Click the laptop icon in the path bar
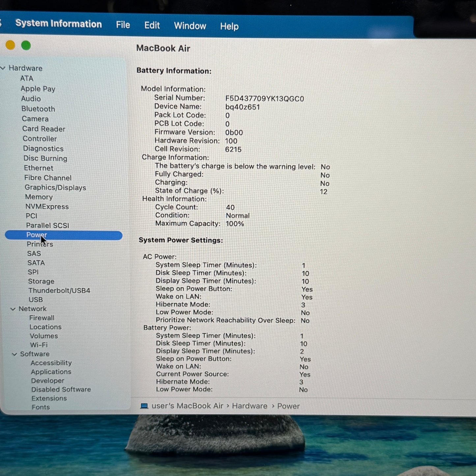This screenshot has height=476, width=476. (x=144, y=406)
